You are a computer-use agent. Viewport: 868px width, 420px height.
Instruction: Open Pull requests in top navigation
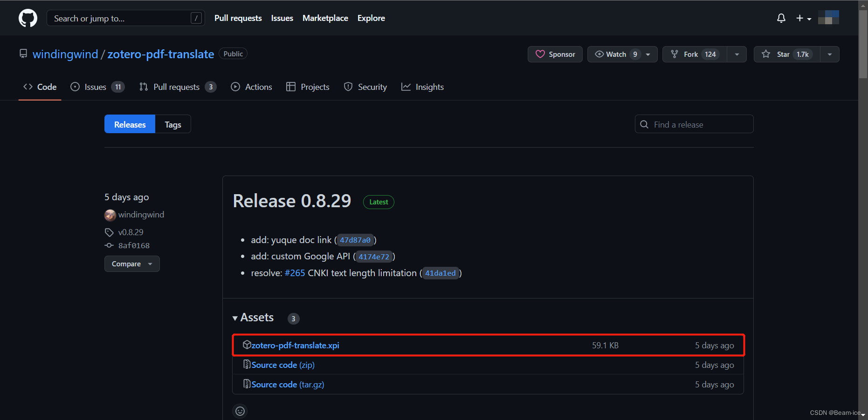(238, 18)
